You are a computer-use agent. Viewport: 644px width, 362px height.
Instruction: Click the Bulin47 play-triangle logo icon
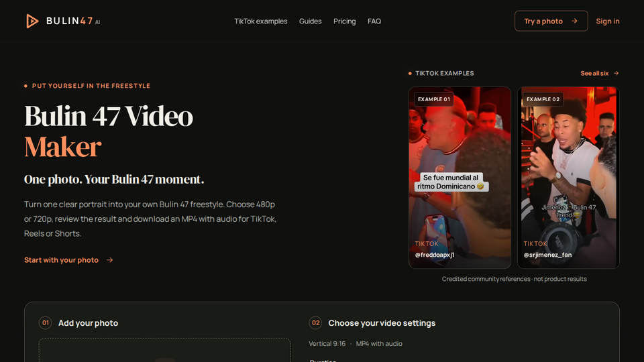point(32,21)
